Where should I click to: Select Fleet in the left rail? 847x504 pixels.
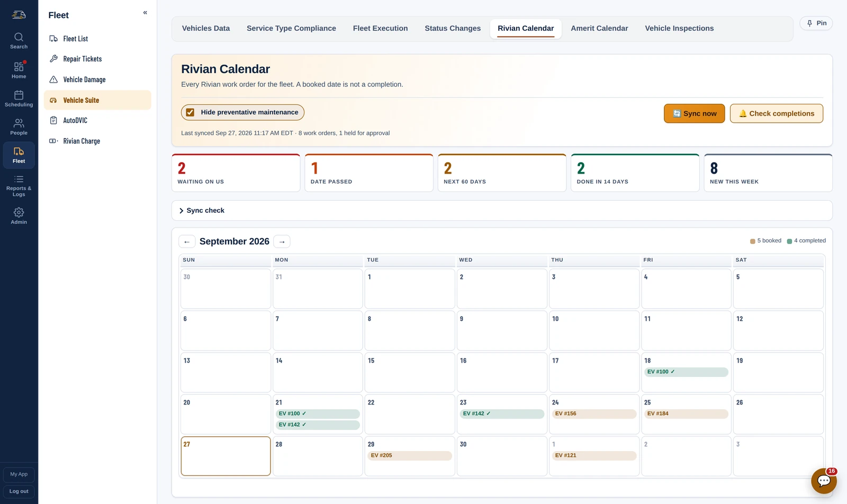pos(19,155)
